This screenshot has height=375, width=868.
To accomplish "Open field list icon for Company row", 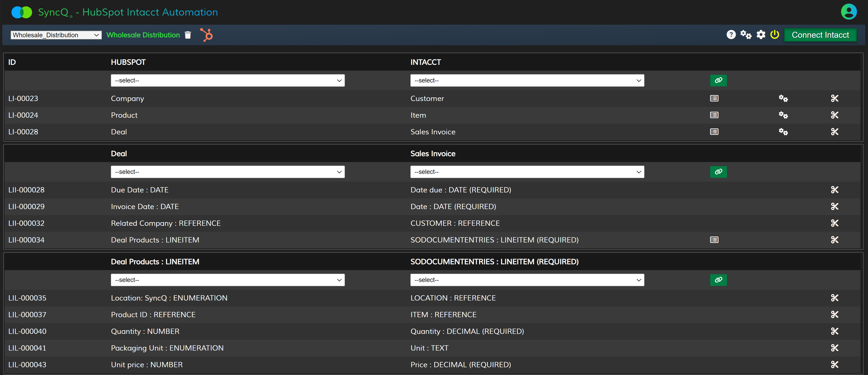I will 714,99.
